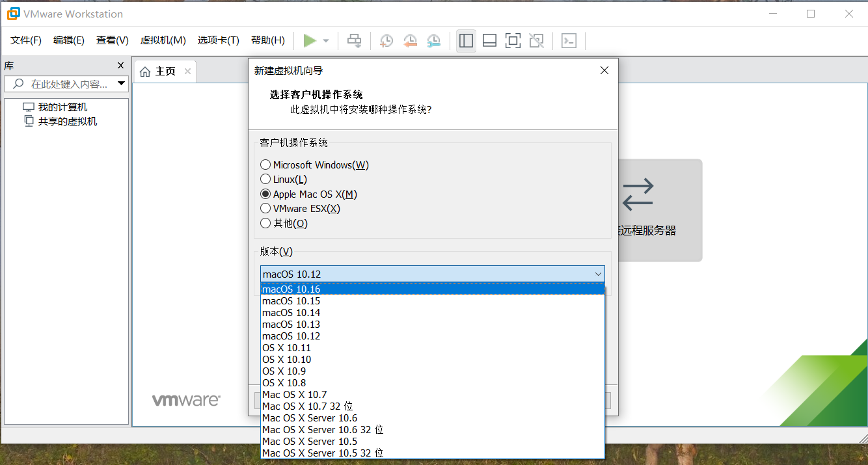Click the console view terminal icon

point(569,41)
